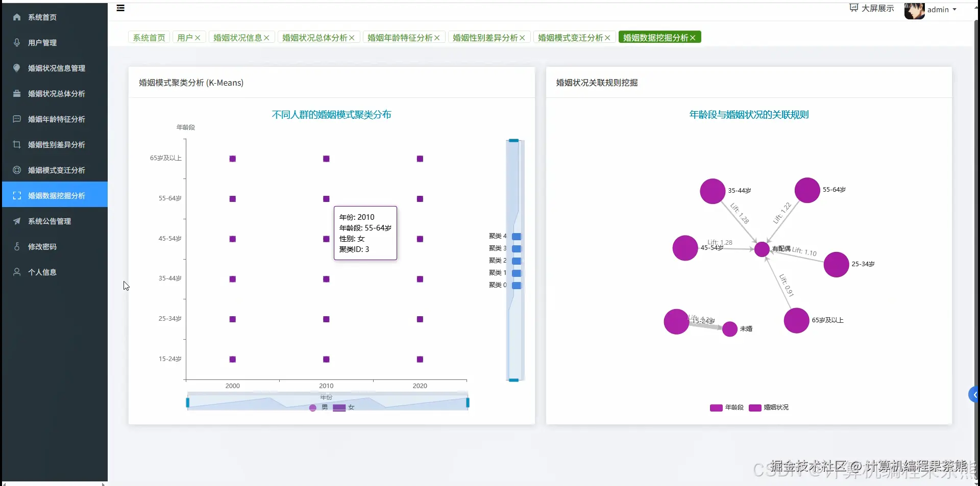
Task: Toggle the sidebar with hamburger menu icon
Action: pyautogui.click(x=120, y=8)
